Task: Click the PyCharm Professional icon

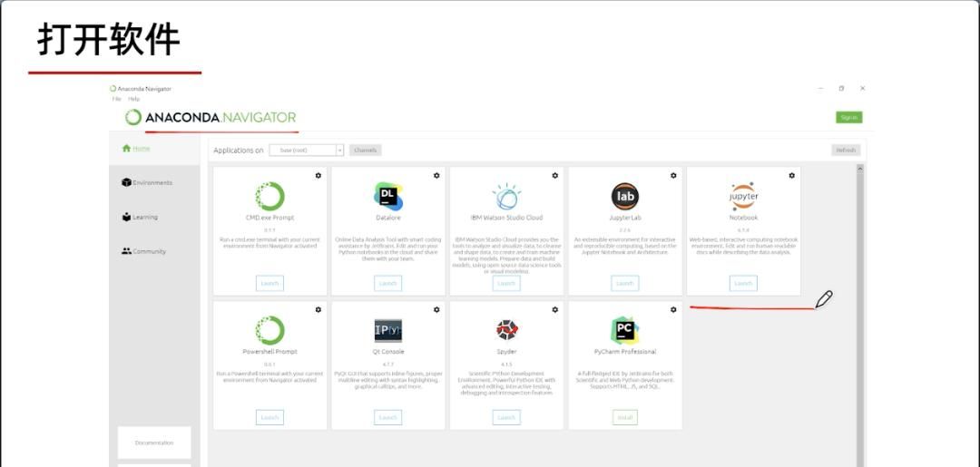Action: [625, 330]
